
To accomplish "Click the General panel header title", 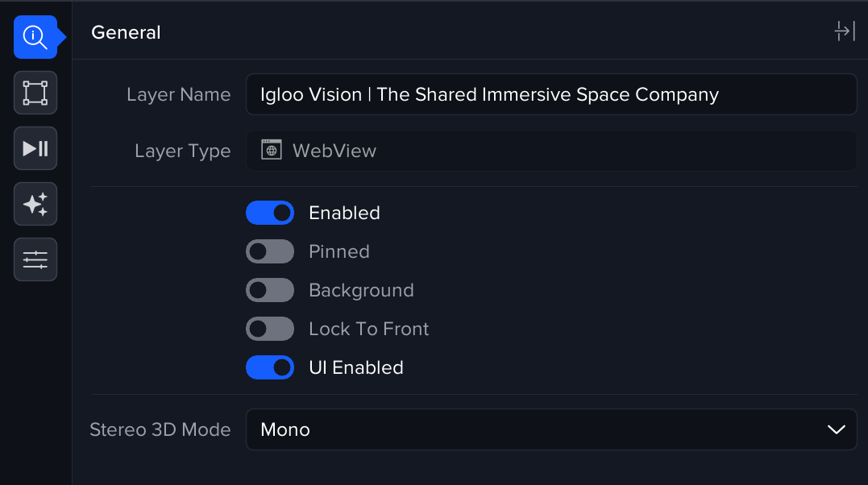I will 126,32.
